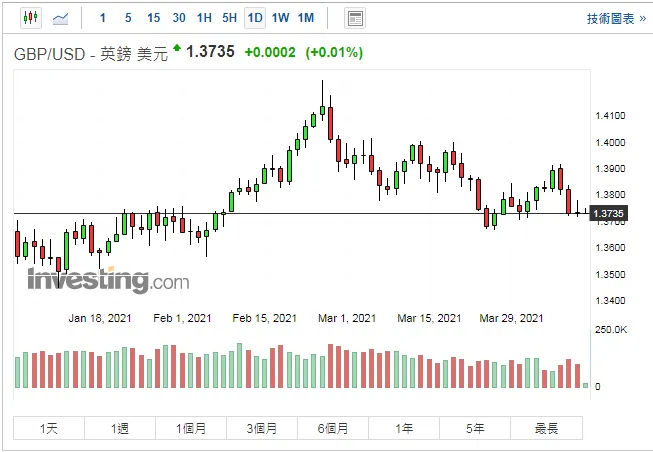Set range to 1個月
The height and width of the screenshot is (452, 653).
tap(191, 428)
